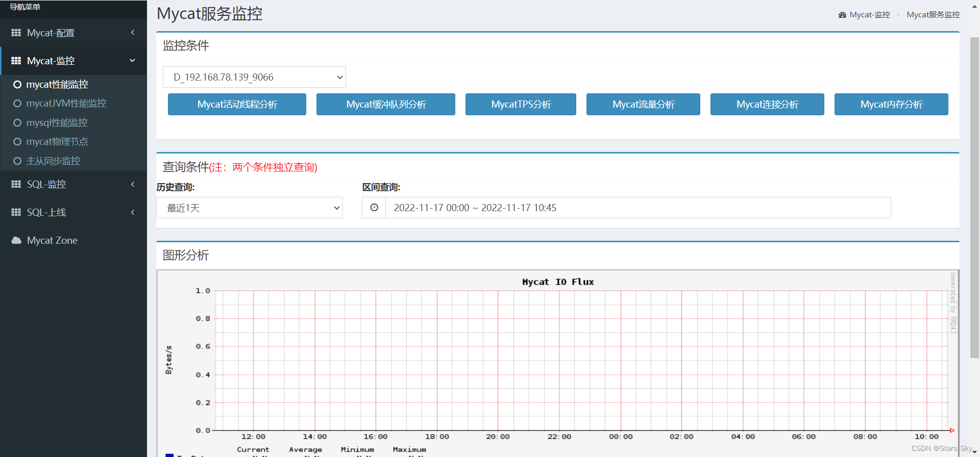Image resolution: width=980 pixels, height=457 pixels.
Task: Click the 图形分析 panel heading
Action: [x=186, y=255]
